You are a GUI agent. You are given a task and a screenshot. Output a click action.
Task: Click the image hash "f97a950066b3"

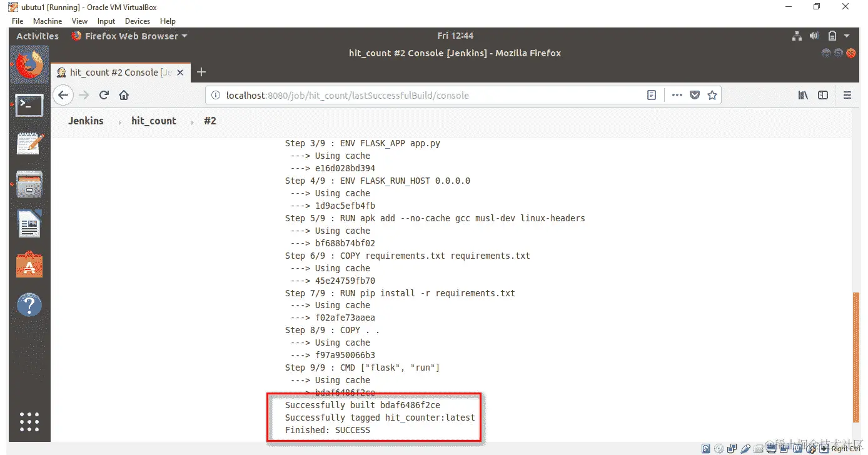pyautogui.click(x=345, y=355)
